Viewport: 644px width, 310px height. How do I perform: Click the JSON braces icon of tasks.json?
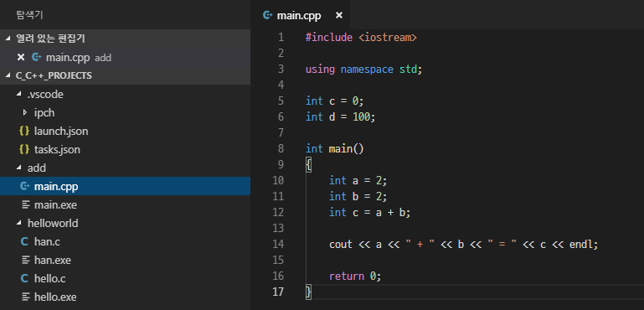click(x=24, y=150)
